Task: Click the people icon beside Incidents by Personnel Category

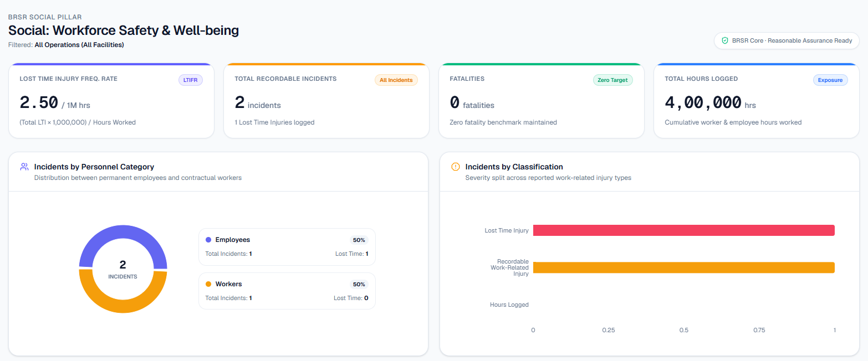Action: [x=24, y=167]
